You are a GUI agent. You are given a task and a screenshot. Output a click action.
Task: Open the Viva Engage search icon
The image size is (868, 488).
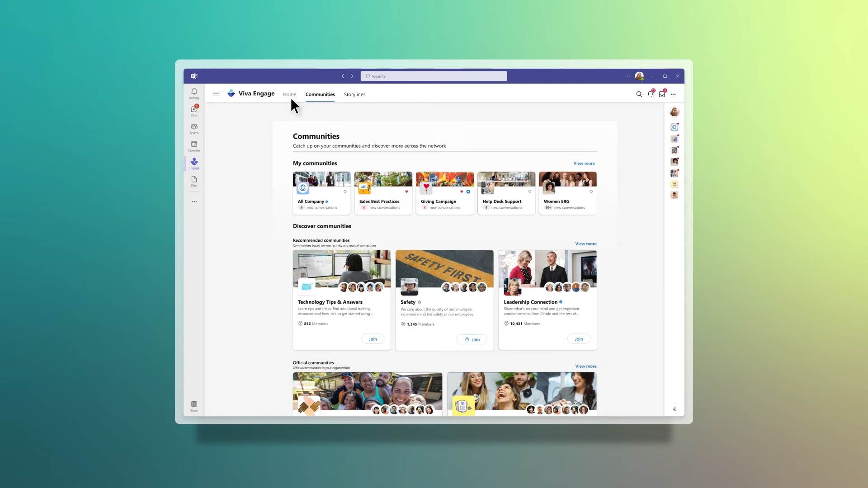coord(639,94)
